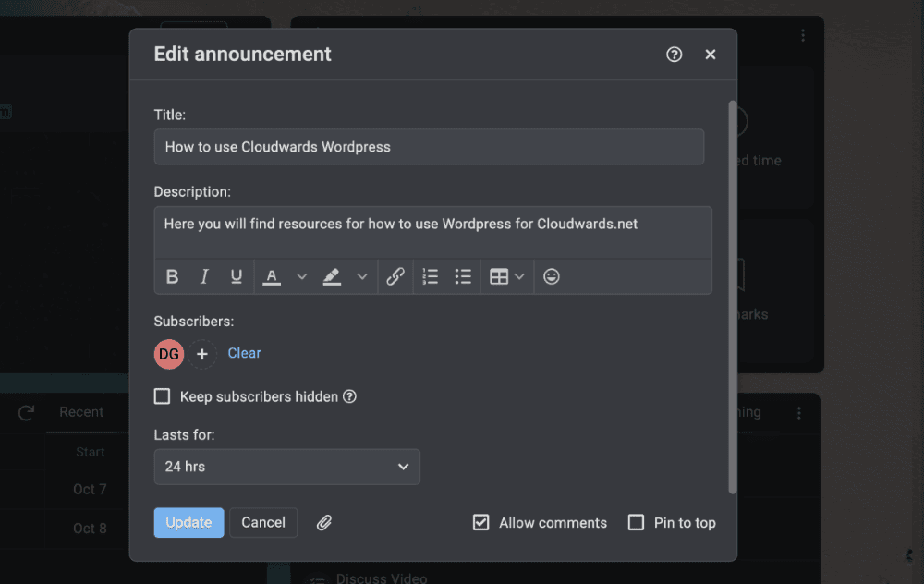Image resolution: width=924 pixels, height=584 pixels.
Task: Select the Oct 8 row in background
Action: pos(91,529)
